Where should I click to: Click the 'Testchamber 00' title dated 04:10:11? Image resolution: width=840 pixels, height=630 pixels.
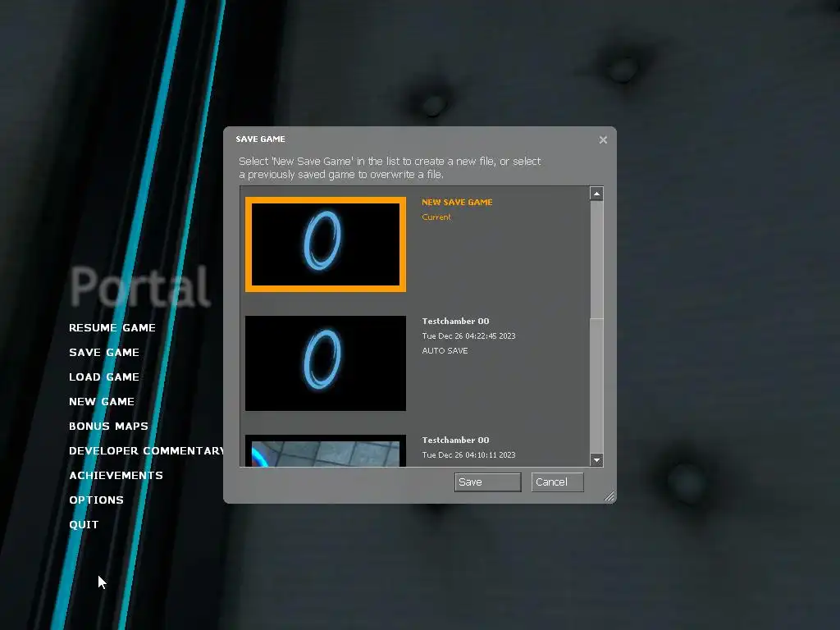[x=455, y=440]
